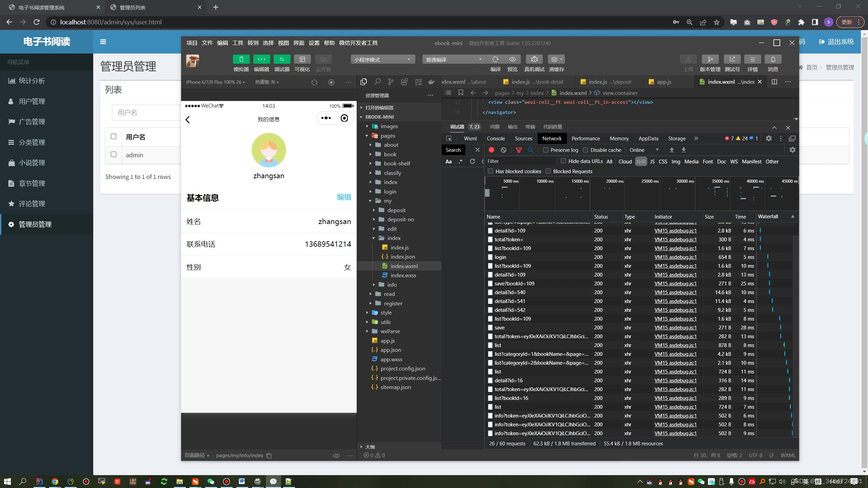Switch to the Console tab

[496, 138]
